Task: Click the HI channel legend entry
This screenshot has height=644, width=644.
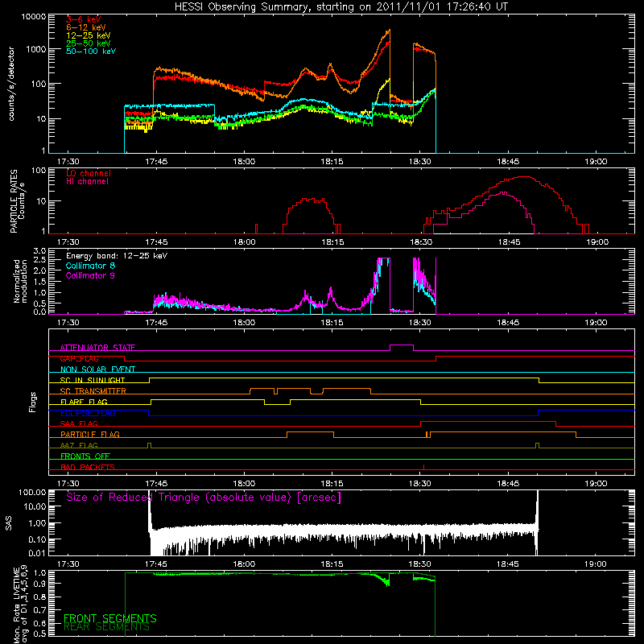Action: click(87, 182)
